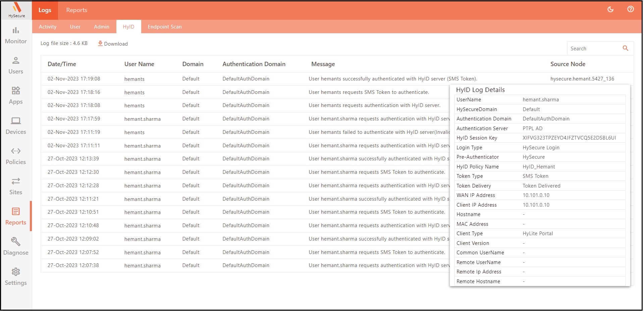Open the Sites section icon

16,181
